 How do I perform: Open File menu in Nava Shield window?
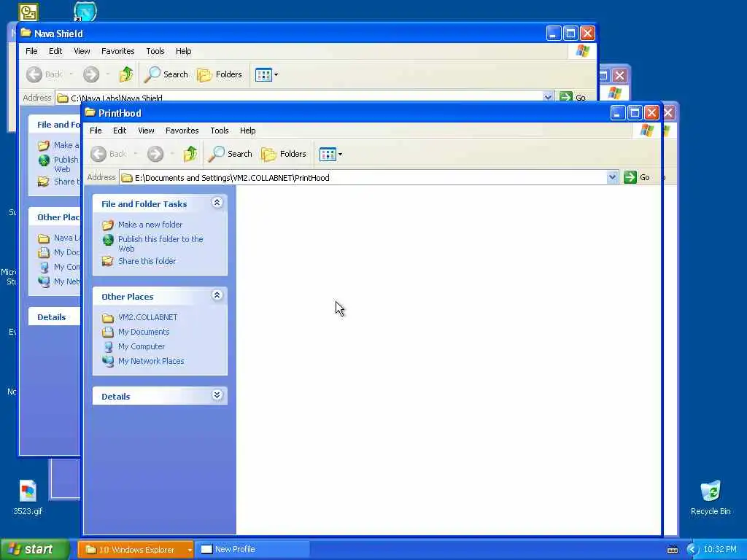(x=31, y=51)
